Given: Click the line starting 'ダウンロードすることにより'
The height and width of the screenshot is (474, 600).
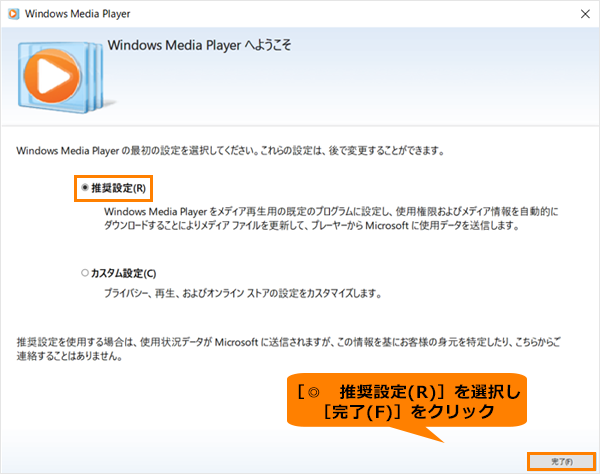Looking at the screenshot, I should click(312, 226).
